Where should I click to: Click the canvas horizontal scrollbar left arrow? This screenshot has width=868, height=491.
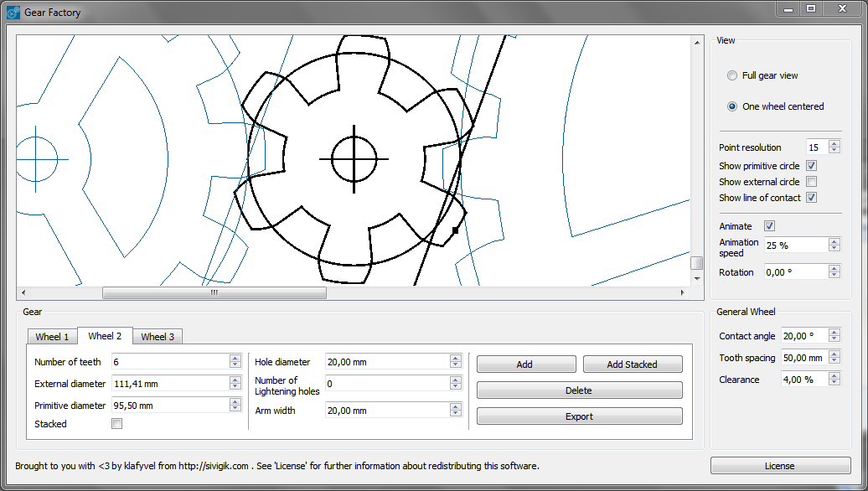(23, 292)
